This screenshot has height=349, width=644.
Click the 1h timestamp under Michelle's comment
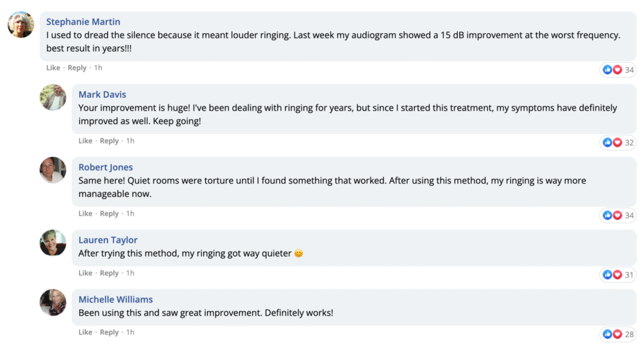coord(130,332)
